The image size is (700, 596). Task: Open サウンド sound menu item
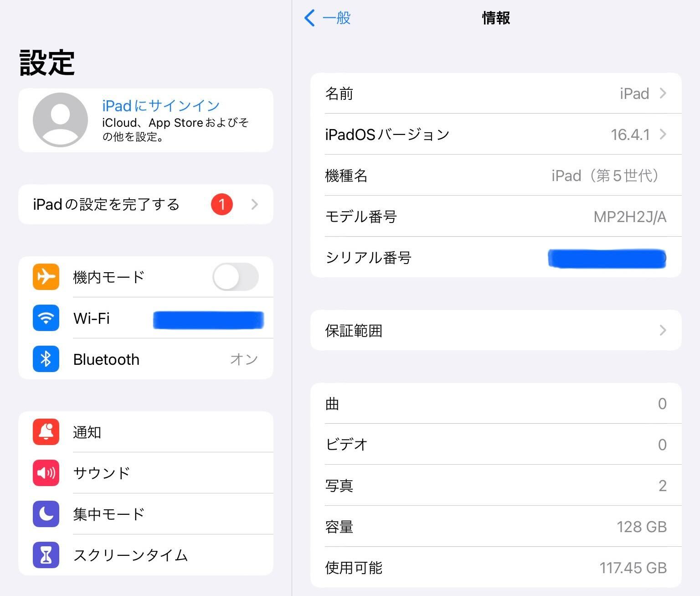pyautogui.click(x=146, y=473)
